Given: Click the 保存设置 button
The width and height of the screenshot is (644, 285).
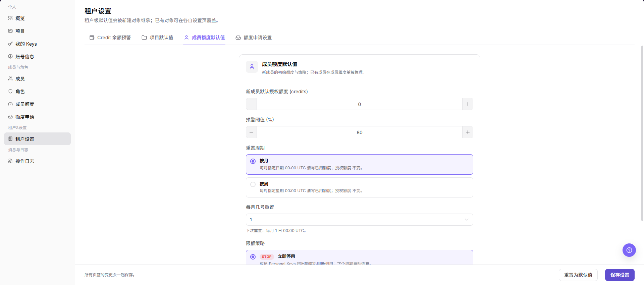Looking at the screenshot, I should [620, 275].
